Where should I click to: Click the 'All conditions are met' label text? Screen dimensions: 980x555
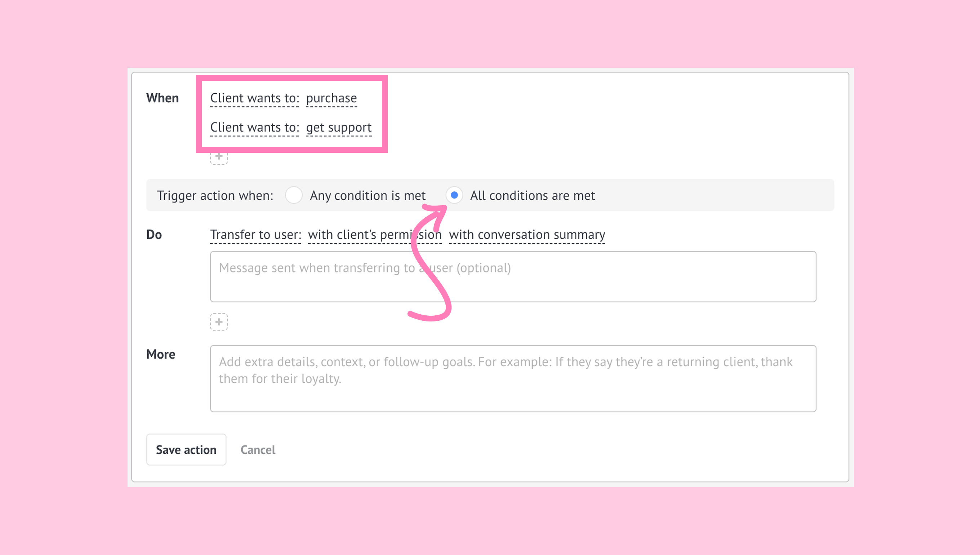[532, 196]
